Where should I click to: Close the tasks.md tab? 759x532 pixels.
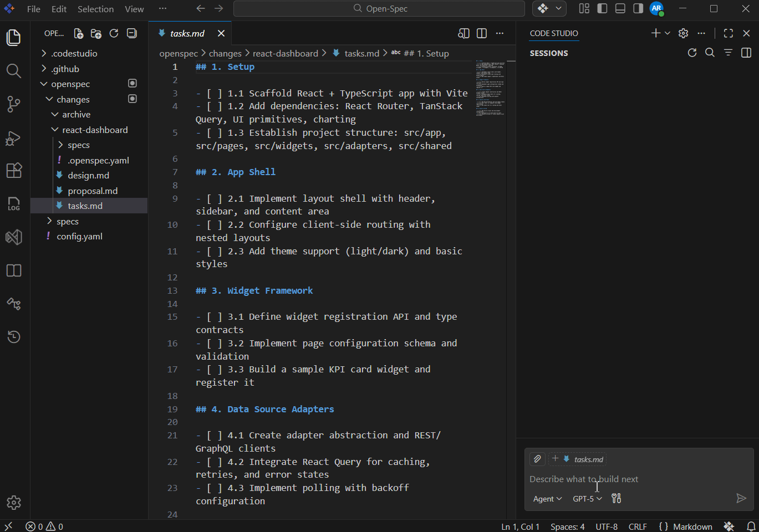pos(221,34)
